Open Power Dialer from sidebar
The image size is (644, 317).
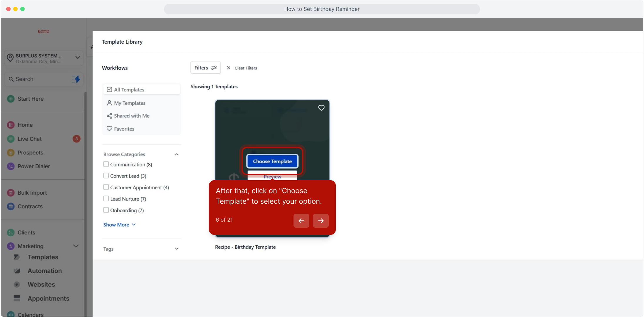click(33, 166)
